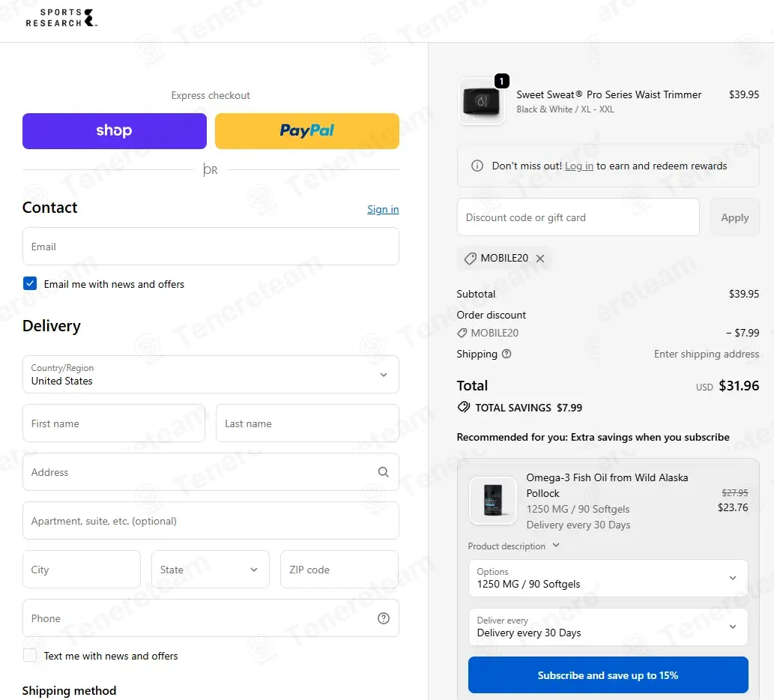Focus the Address field

211,472
